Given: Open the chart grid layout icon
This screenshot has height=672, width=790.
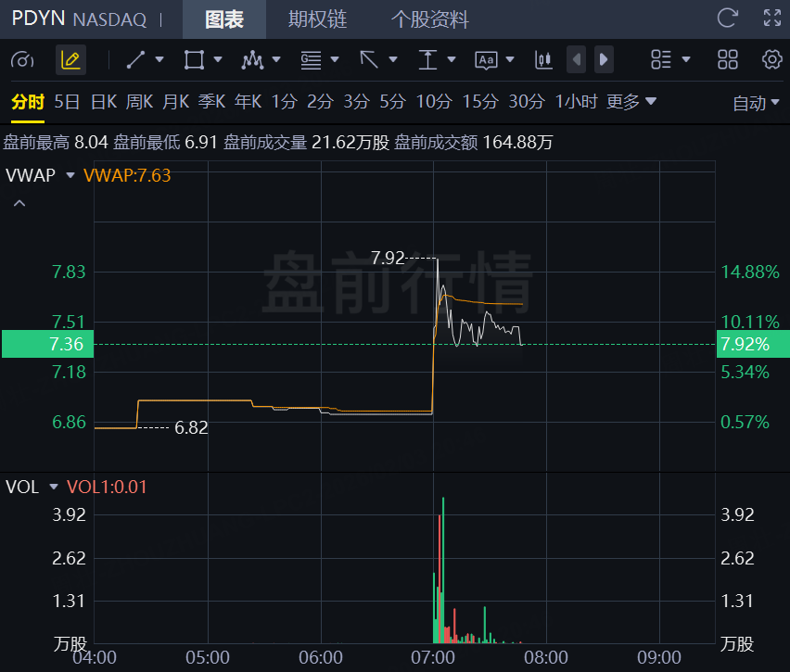Looking at the screenshot, I should (728, 60).
